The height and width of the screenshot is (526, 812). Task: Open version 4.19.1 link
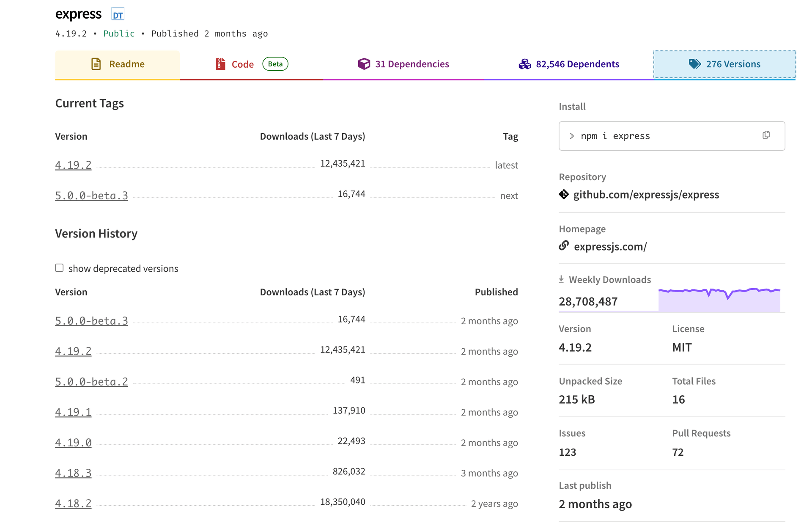73,412
